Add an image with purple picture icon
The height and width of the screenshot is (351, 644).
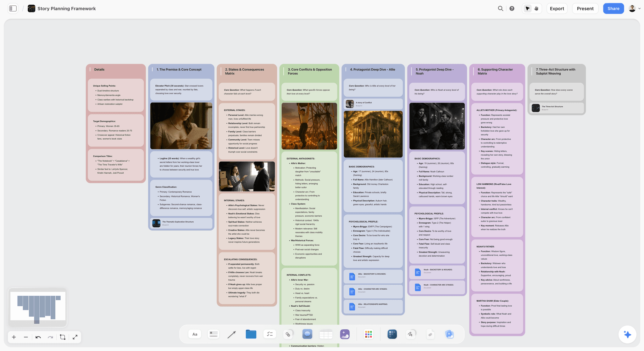(x=345, y=334)
